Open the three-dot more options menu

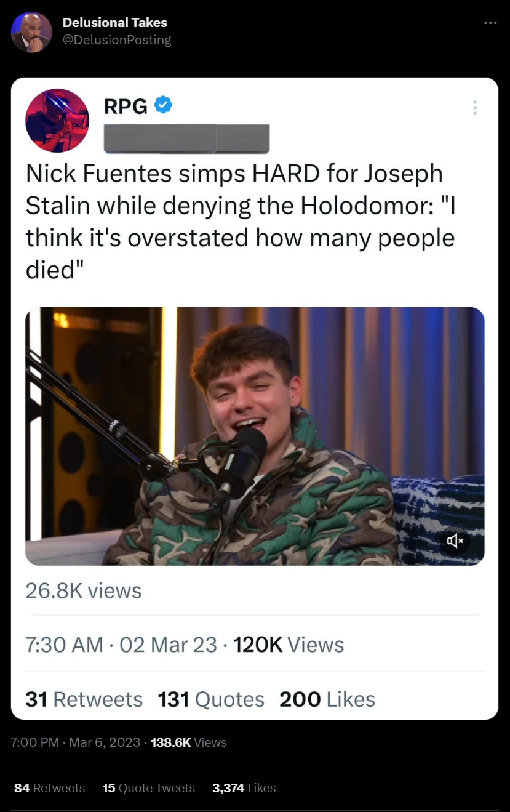pyautogui.click(x=490, y=23)
